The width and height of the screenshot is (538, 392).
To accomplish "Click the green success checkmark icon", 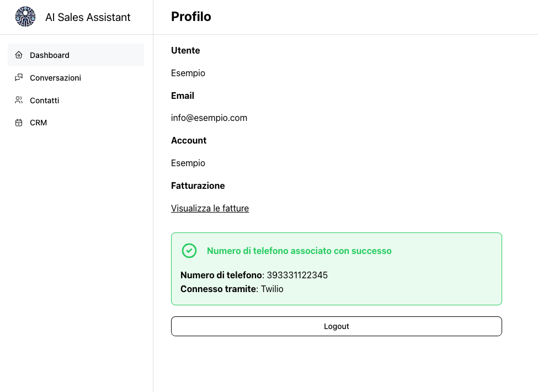I will pos(189,251).
